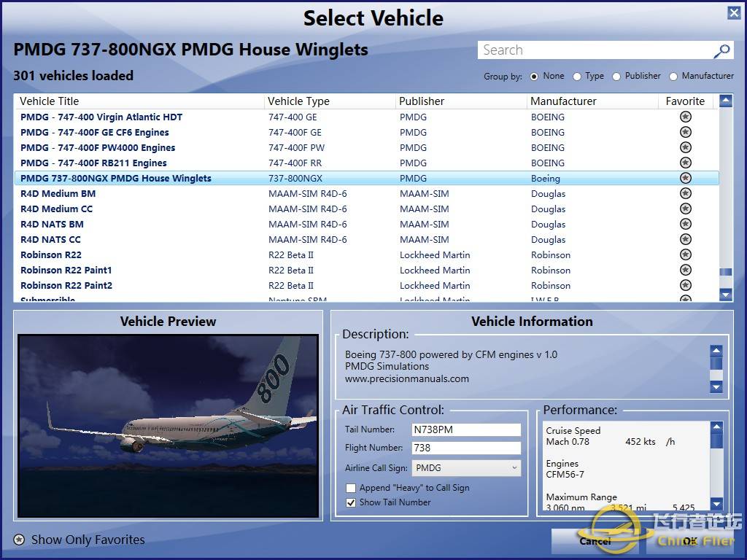
Task: Favorite the PMDG 737-800NGX House Winglets
Action: click(x=685, y=178)
